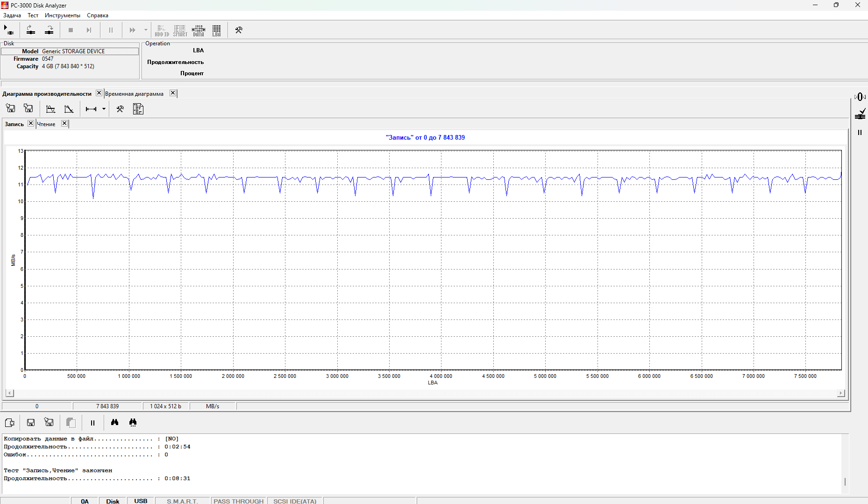
Task: Click the descending curve graph icon
Action: coord(69,109)
